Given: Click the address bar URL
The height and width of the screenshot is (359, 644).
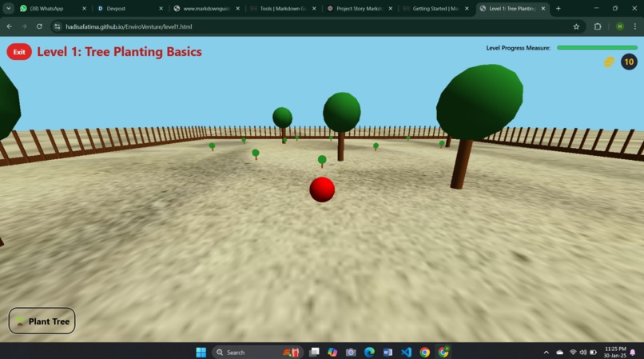Looking at the screenshot, I should point(129,26).
